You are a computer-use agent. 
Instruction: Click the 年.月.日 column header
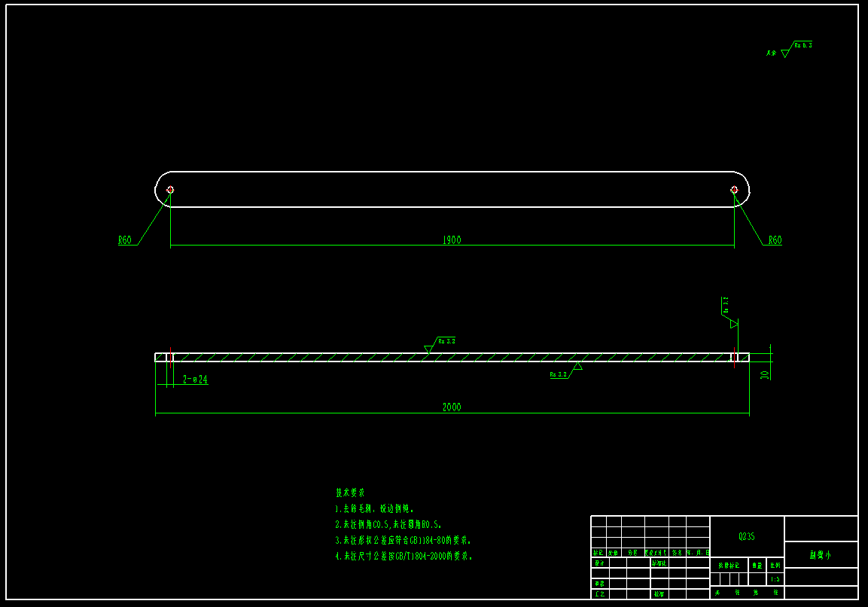[x=698, y=553]
